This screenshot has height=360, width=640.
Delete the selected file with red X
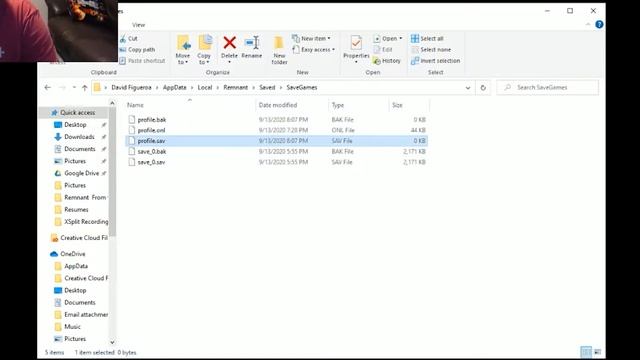click(229, 43)
